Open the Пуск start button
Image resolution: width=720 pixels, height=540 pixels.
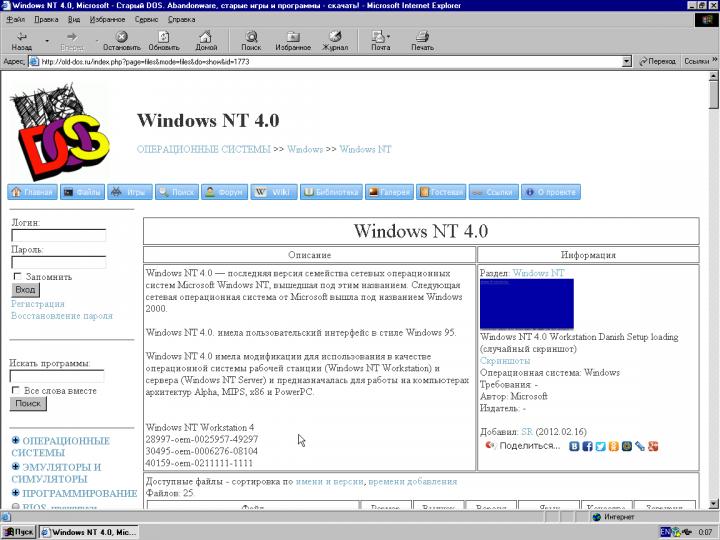(19, 532)
